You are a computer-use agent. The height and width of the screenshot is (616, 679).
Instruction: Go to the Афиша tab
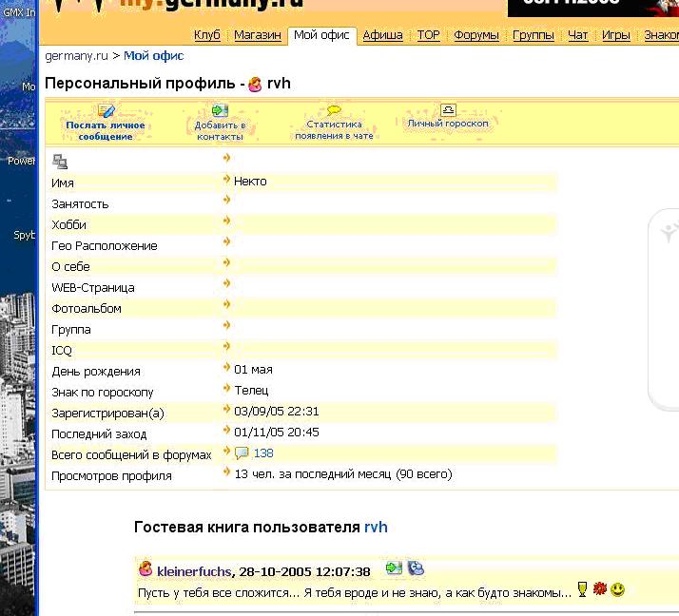[x=383, y=34]
